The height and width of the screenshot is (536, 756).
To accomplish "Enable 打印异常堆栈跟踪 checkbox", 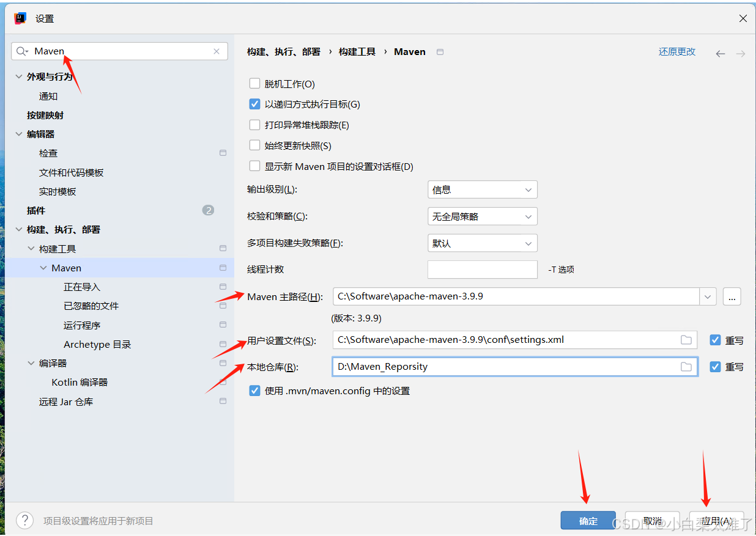I will (255, 125).
